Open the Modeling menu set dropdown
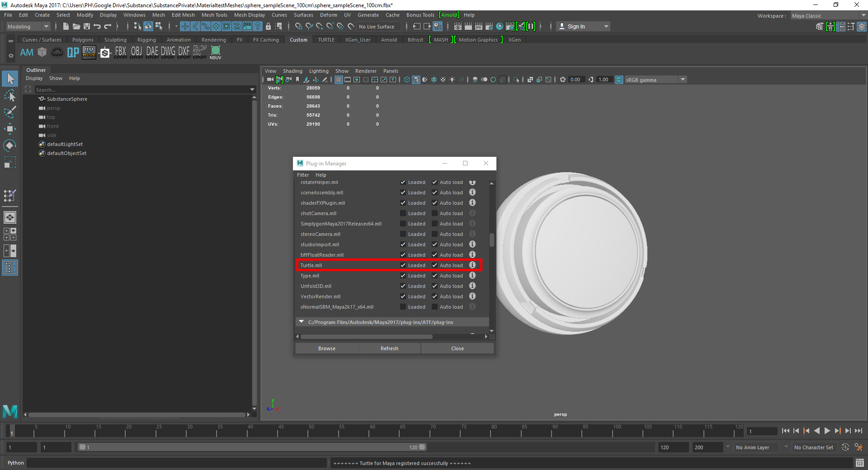 click(x=28, y=27)
